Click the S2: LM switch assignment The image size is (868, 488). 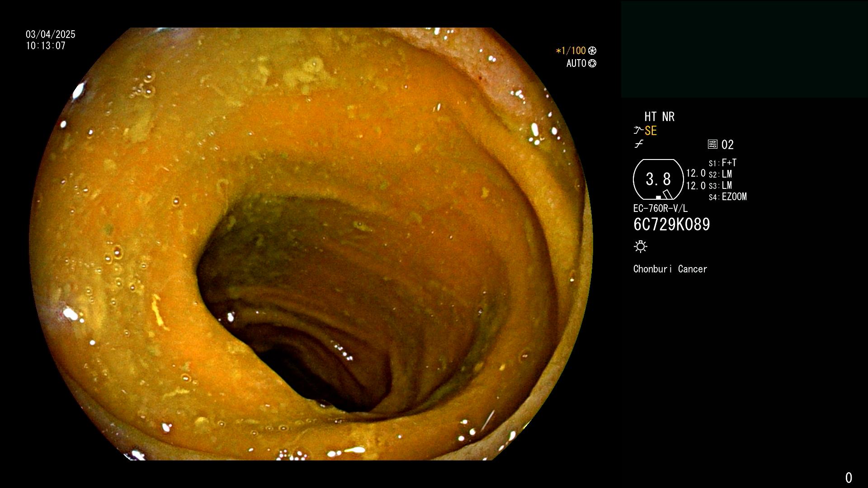point(720,174)
